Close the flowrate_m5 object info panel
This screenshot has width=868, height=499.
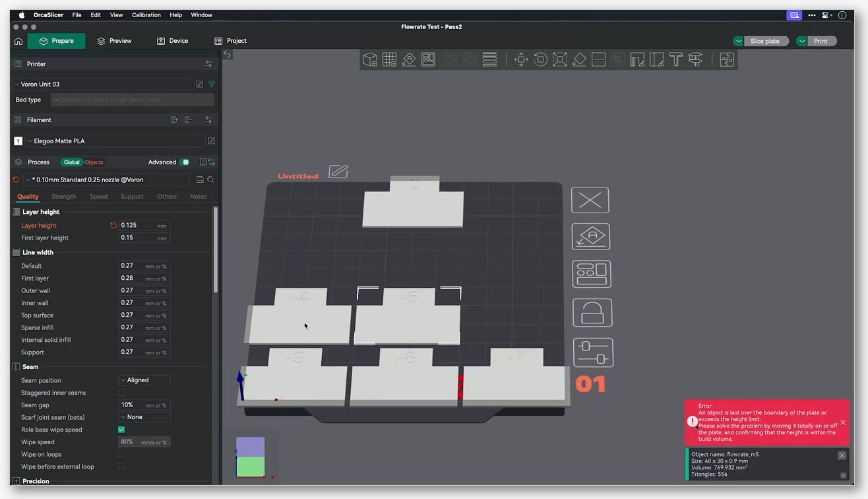[x=842, y=455]
